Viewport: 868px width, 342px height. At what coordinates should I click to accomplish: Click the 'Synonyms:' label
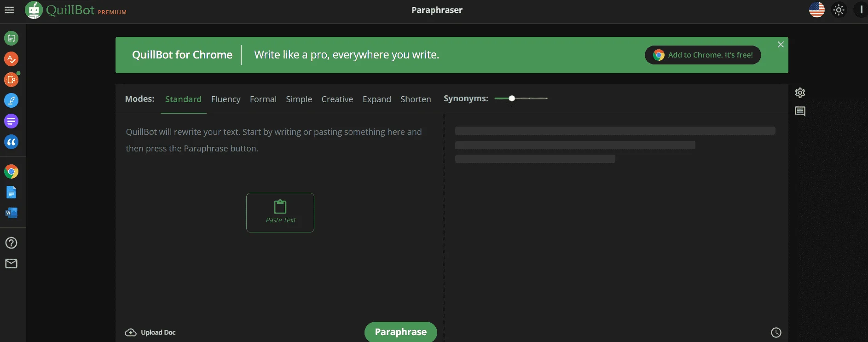[466, 99]
